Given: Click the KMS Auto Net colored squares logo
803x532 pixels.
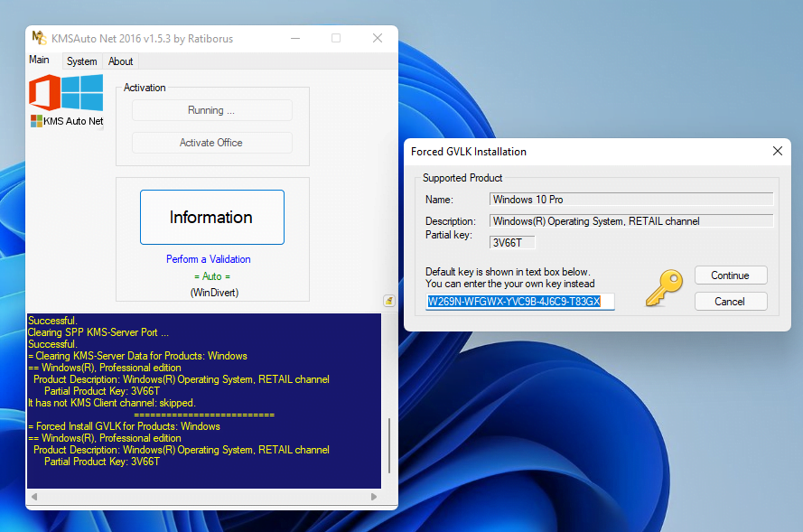Looking at the screenshot, I should (x=36, y=121).
